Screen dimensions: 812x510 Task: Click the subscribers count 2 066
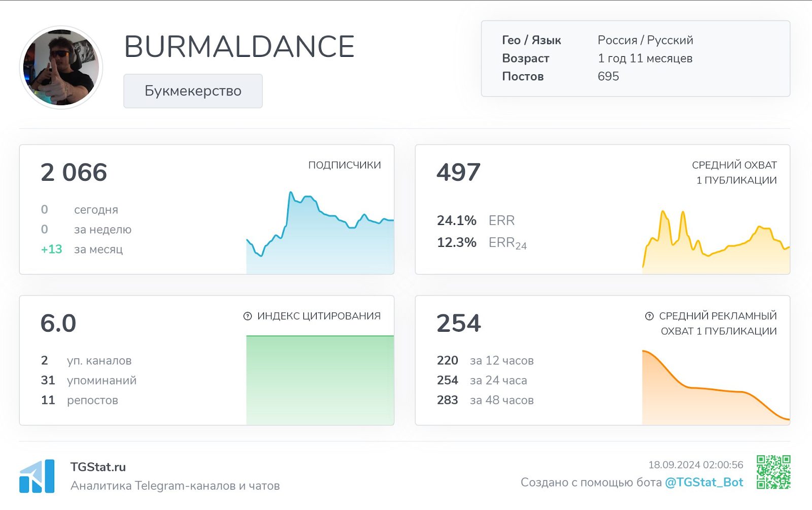(x=74, y=172)
